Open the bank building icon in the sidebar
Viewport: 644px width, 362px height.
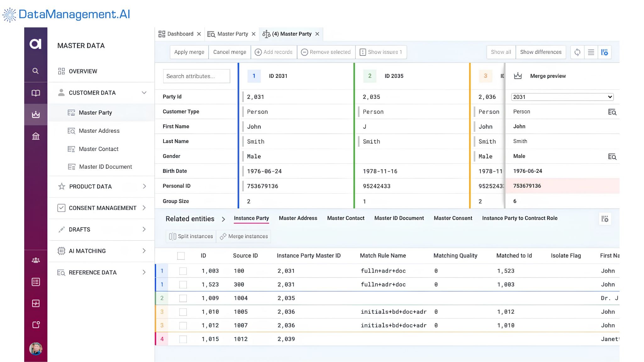(36, 136)
